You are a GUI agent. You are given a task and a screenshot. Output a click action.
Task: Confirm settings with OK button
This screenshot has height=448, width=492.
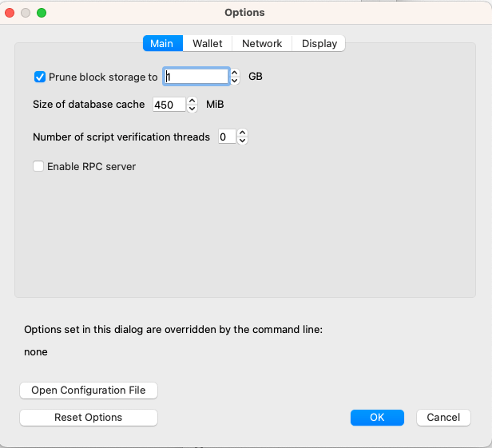[x=377, y=418]
